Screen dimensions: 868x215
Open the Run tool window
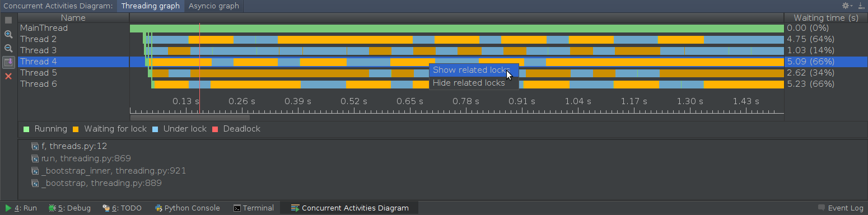[21, 208]
